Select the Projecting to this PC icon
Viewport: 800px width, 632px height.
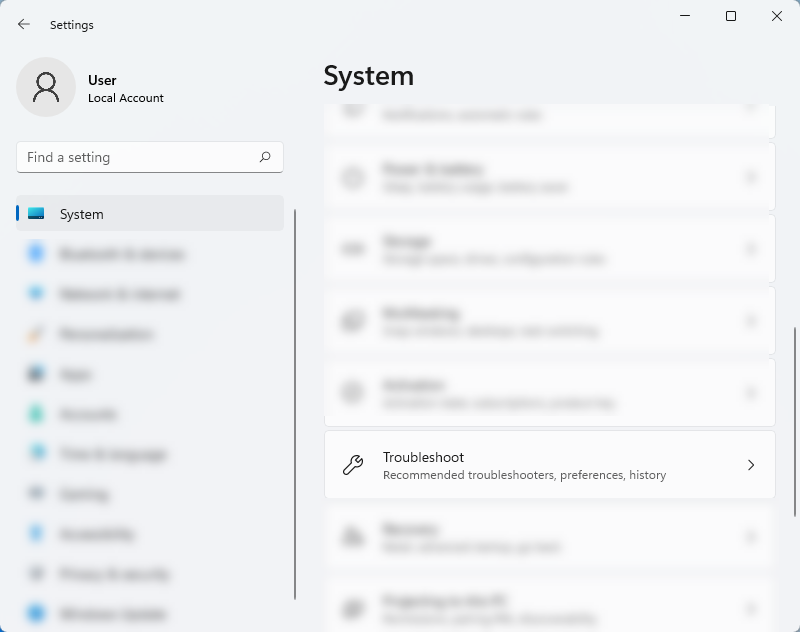pos(352,606)
